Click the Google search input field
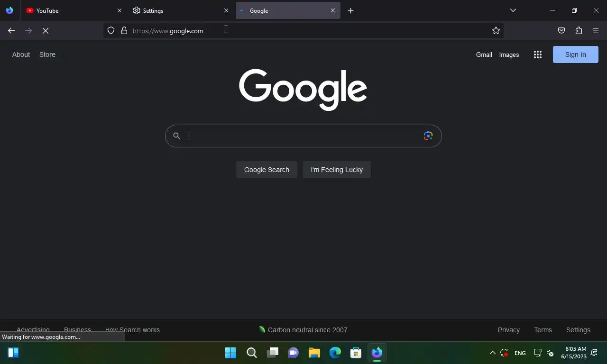The height and width of the screenshot is (364, 607). click(303, 136)
